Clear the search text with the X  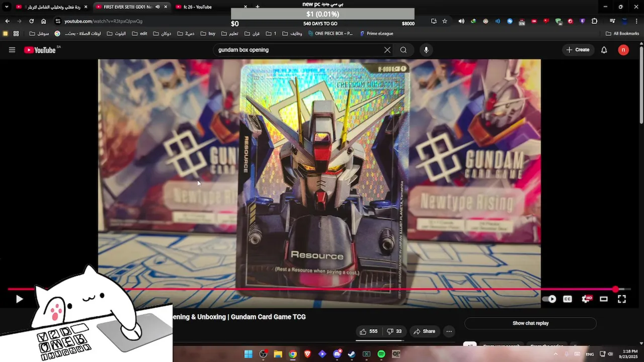[x=387, y=50]
